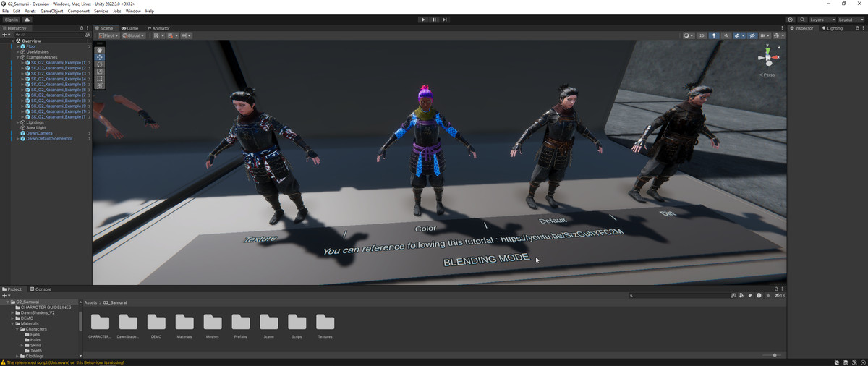The image size is (868, 366).
Task: Click the Play button
Action: click(423, 20)
